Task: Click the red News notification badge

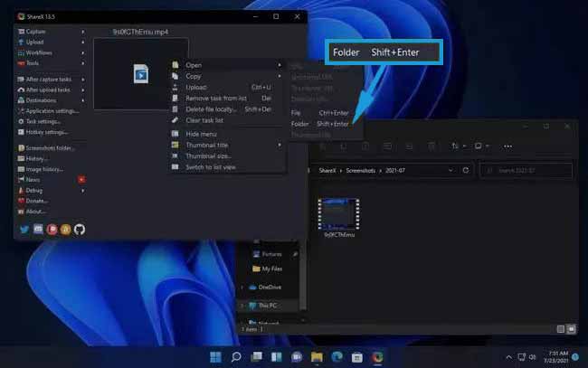Action: (81, 180)
